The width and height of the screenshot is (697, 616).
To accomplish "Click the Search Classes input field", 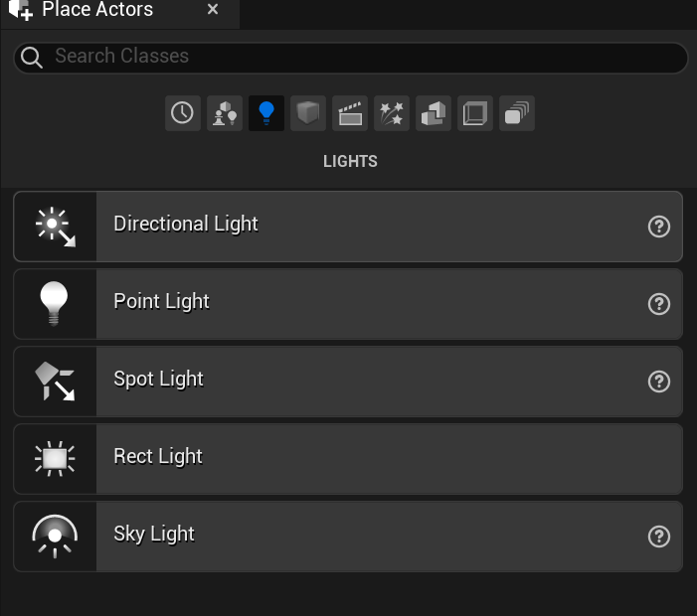I will click(348, 57).
